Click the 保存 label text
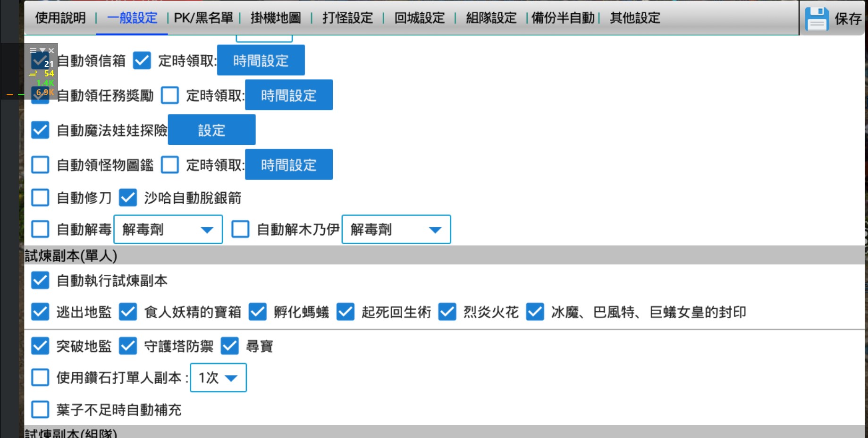 point(848,18)
